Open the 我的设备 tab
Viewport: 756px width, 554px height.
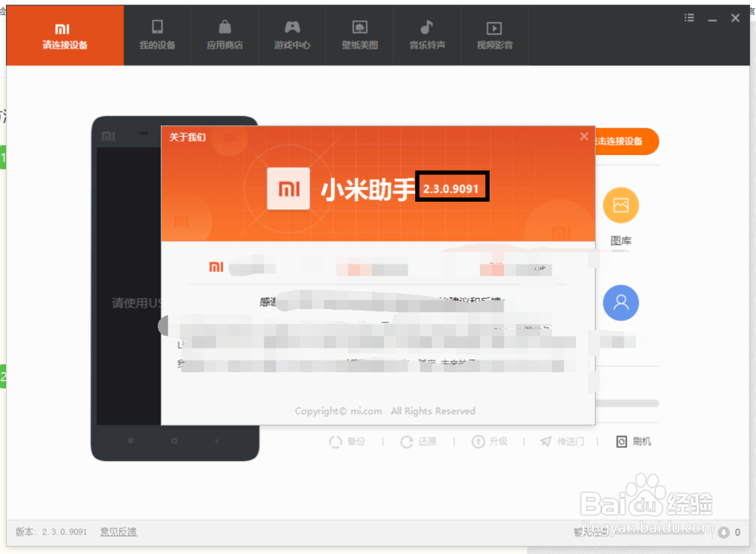pos(157,36)
